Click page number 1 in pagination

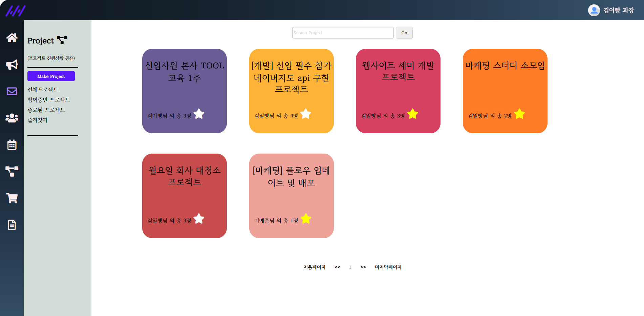350,267
